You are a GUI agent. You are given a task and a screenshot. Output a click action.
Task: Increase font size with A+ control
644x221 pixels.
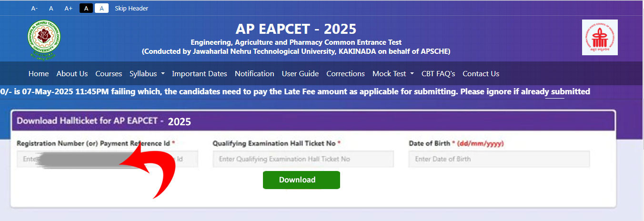coord(69,8)
